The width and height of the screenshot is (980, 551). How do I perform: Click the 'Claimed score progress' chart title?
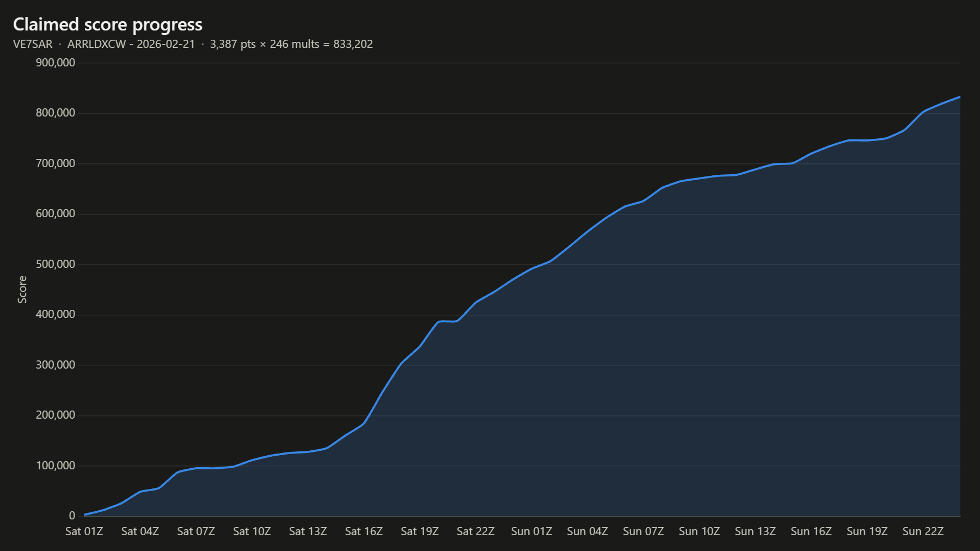coord(108,25)
